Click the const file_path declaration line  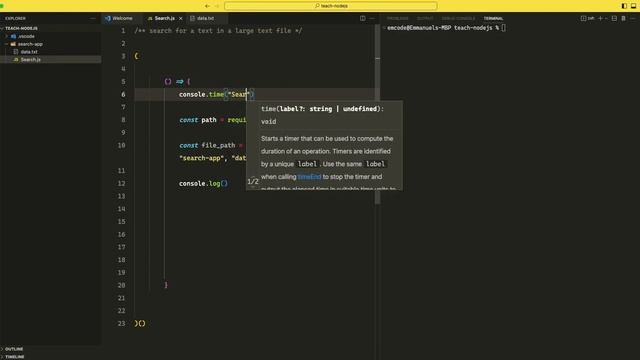(211, 145)
